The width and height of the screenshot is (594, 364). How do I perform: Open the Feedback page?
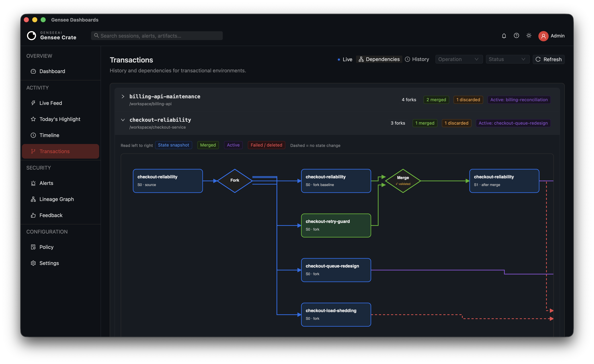pos(61,215)
